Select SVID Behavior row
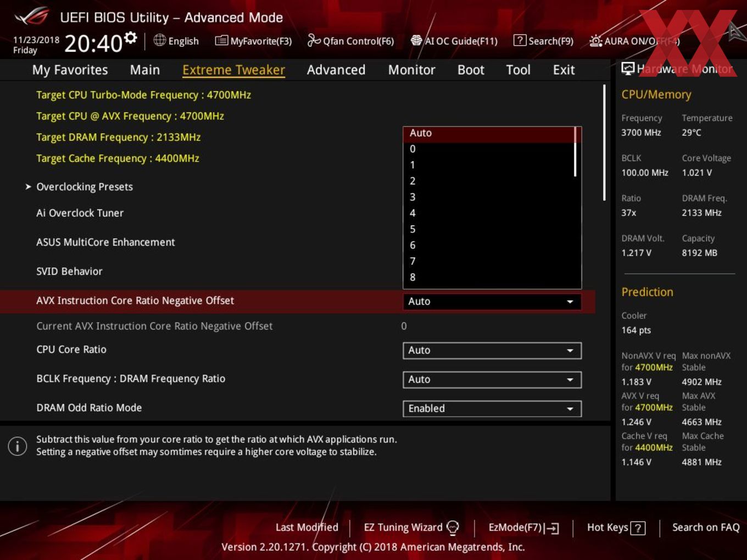 click(69, 271)
